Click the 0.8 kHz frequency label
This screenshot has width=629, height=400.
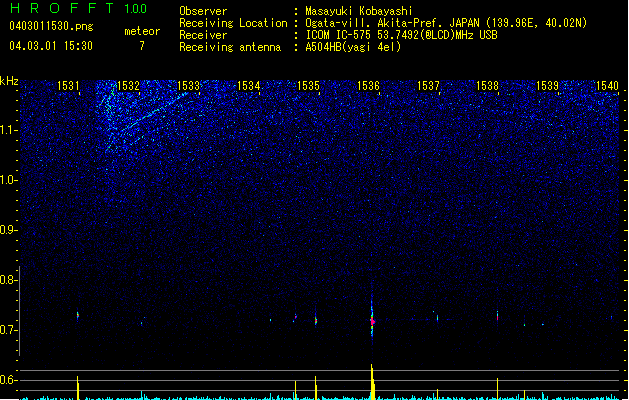(9, 280)
